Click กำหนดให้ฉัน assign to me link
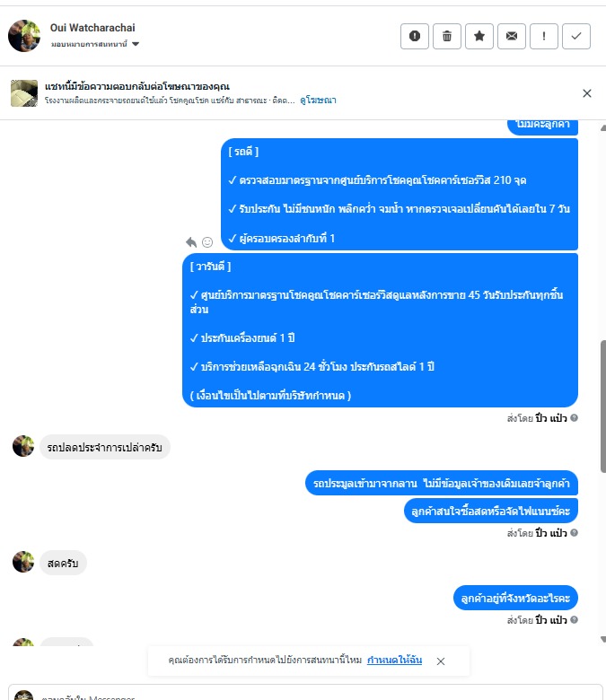Viewport: 606px width, 700px height. click(x=394, y=660)
